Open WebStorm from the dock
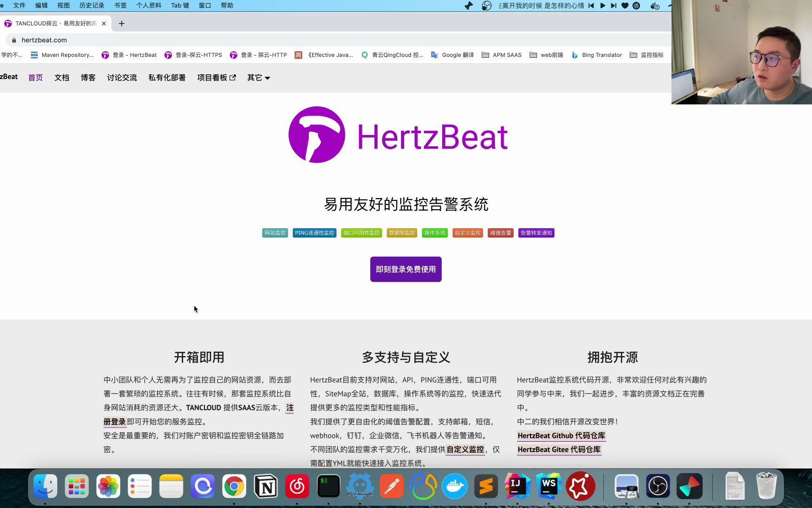 coord(549,486)
